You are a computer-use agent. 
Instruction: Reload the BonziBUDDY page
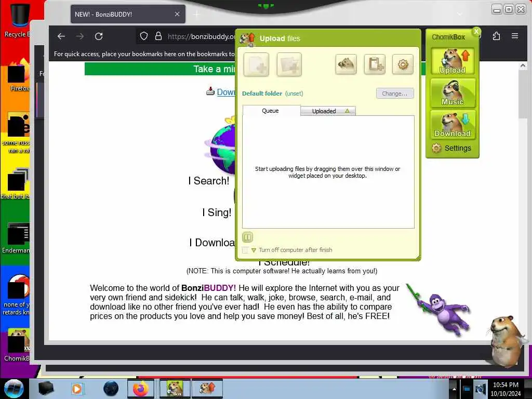pyautogui.click(x=99, y=36)
